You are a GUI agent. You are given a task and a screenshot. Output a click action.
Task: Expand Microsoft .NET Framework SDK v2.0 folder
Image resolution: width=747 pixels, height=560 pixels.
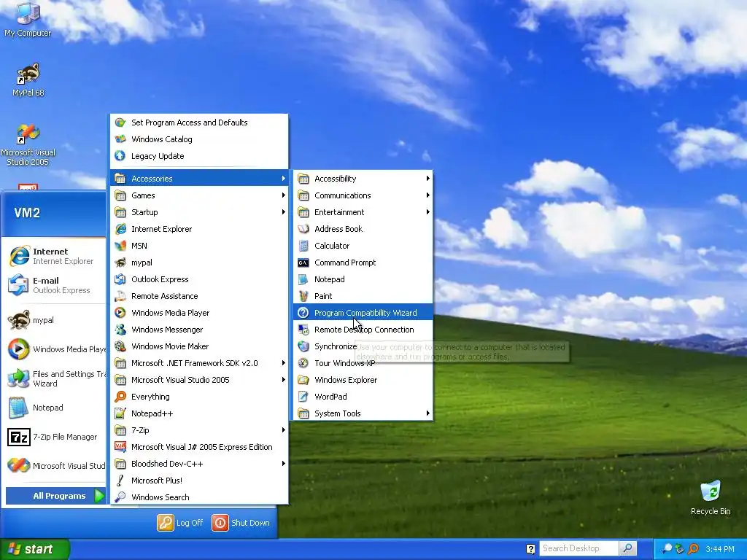point(199,363)
